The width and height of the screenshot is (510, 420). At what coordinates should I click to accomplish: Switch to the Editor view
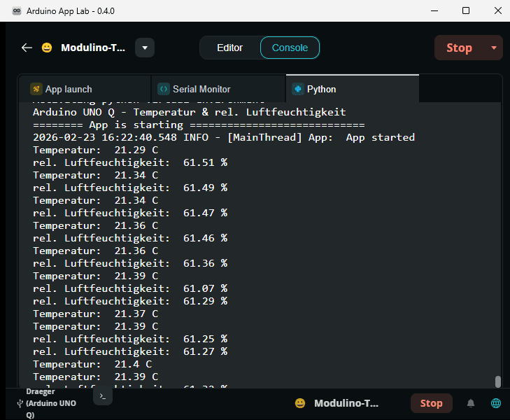229,48
